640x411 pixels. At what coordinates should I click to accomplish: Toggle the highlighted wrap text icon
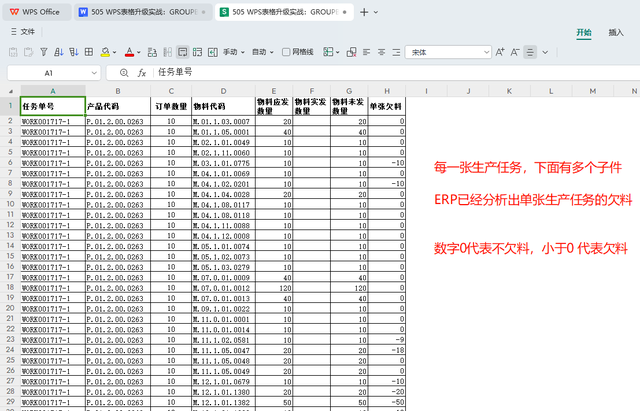coord(182,52)
